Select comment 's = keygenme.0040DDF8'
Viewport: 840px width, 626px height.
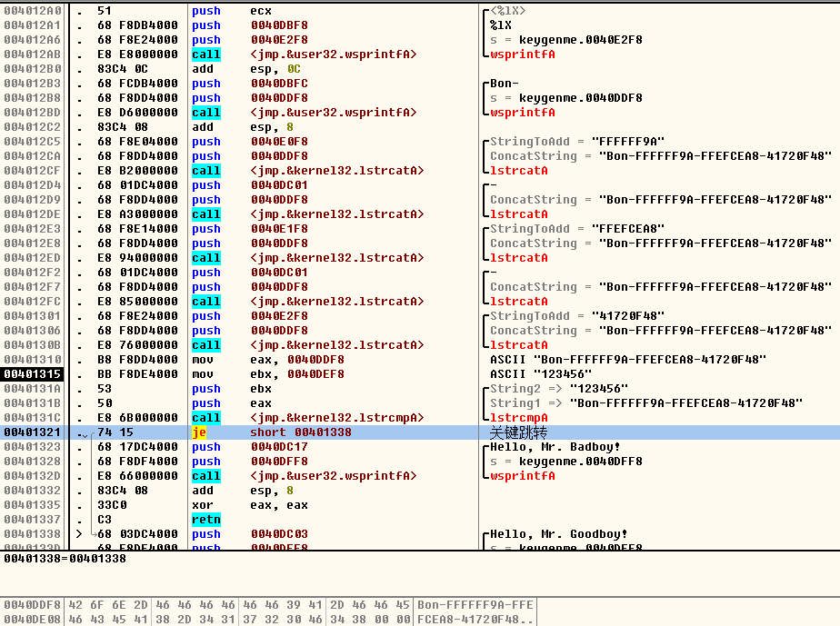pyautogui.click(x=566, y=97)
